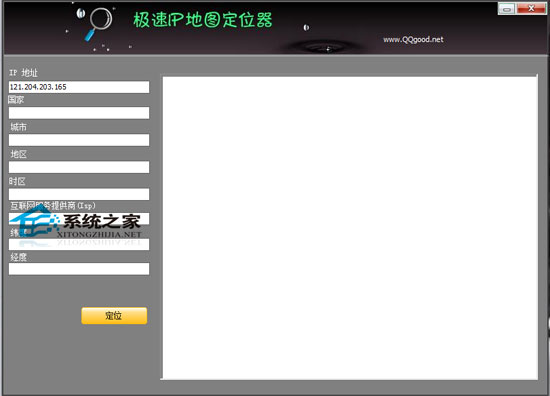Close the IP locator window
550x396 pixels.
click(531, 8)
